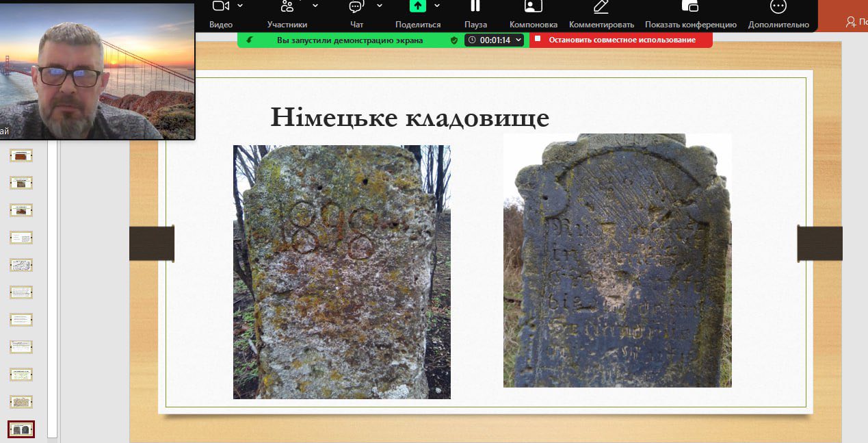
Task: Open the Дополнительно three-dots menu
Action: (778, 7)
